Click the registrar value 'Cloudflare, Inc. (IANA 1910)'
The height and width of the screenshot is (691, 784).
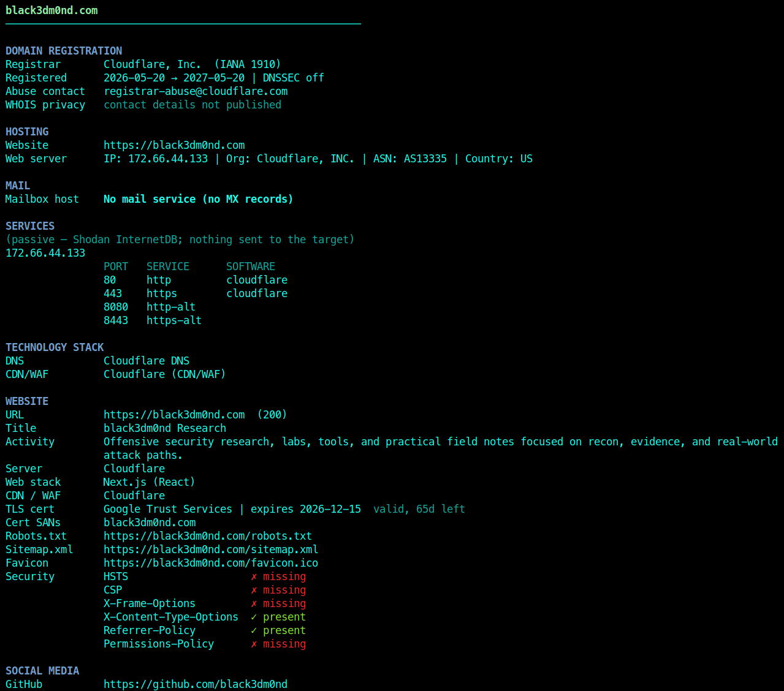click(192, 64)
